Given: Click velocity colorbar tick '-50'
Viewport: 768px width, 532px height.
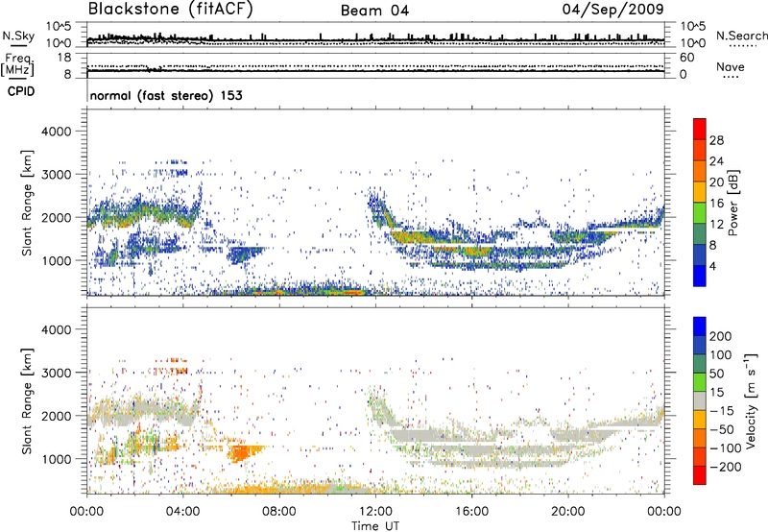Looking at the screenshot, I should [722, 429].
